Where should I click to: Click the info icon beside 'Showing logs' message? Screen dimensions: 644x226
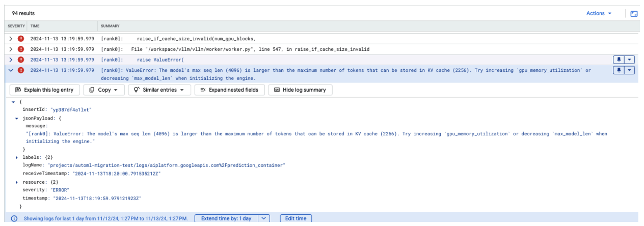(x=14, y=218)
